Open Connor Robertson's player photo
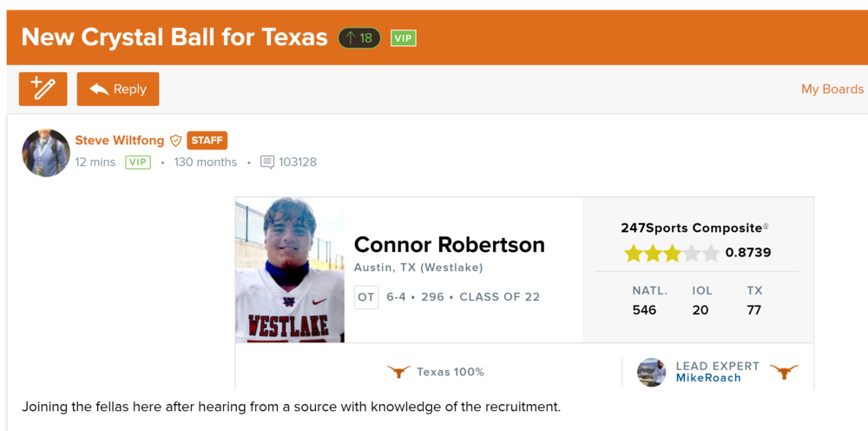This screenshot has width=868, height=431. point(290,269)
